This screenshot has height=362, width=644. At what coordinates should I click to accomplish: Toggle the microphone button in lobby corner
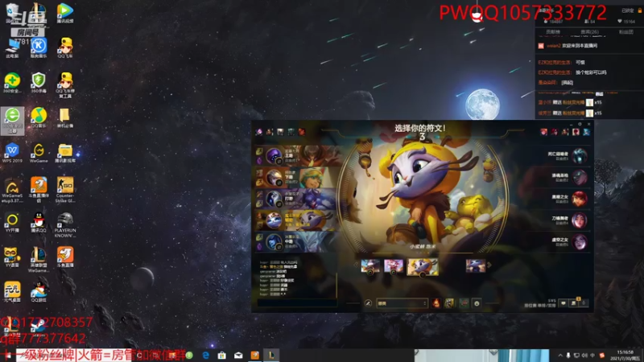point(584,303)
